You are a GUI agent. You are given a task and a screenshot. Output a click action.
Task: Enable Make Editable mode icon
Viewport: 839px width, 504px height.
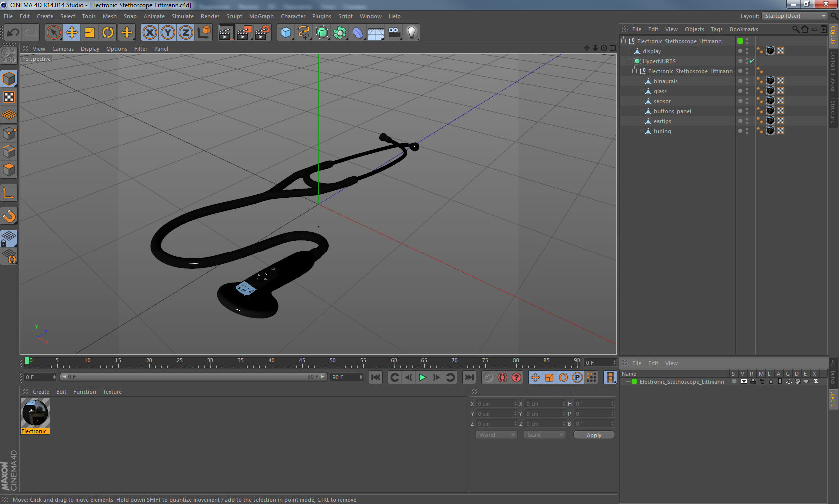point(9,56)
